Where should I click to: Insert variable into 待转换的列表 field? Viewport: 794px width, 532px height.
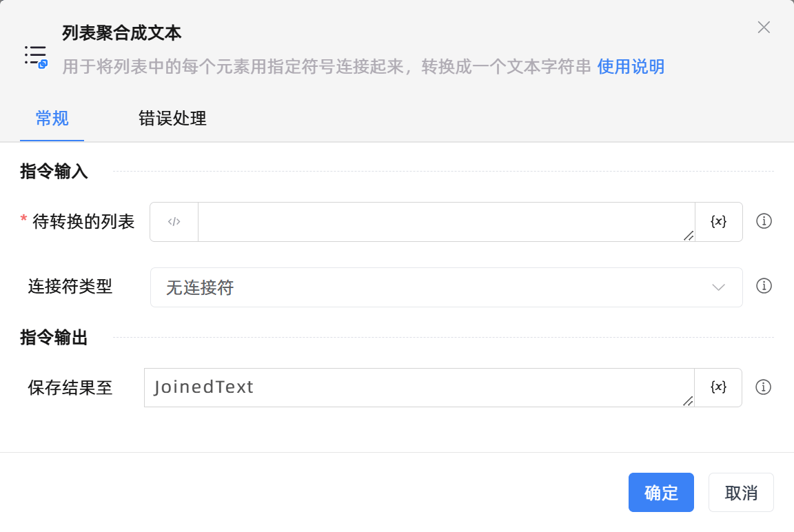pyautogui.click(x=718, y=222)
